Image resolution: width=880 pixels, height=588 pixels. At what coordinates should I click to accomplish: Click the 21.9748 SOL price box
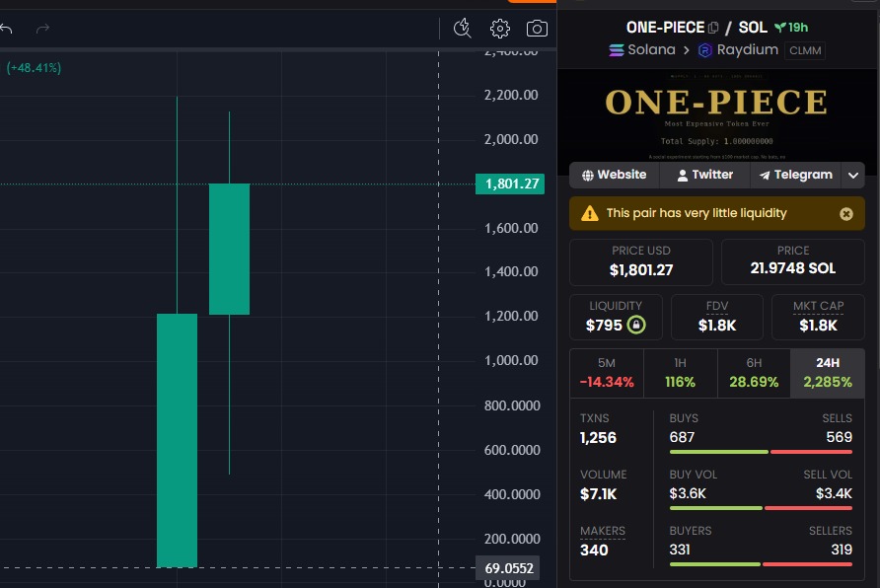792,262
